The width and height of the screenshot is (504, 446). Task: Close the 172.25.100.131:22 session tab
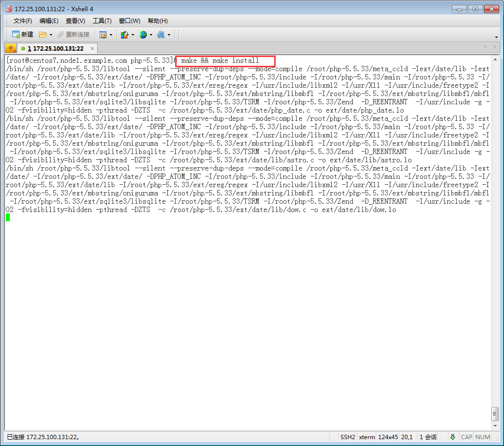point(92,49)
